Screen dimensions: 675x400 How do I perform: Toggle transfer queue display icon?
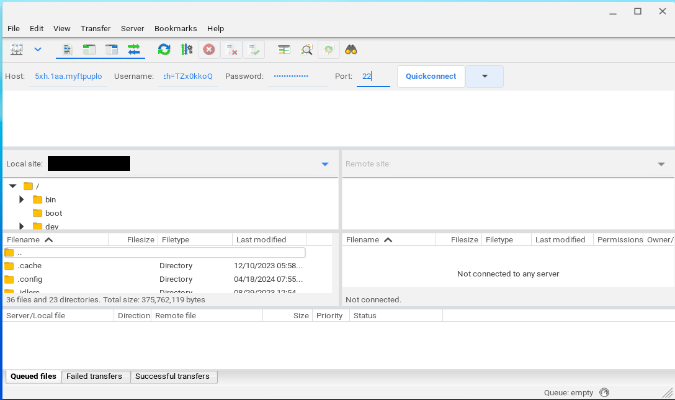[x=134, y=50]
